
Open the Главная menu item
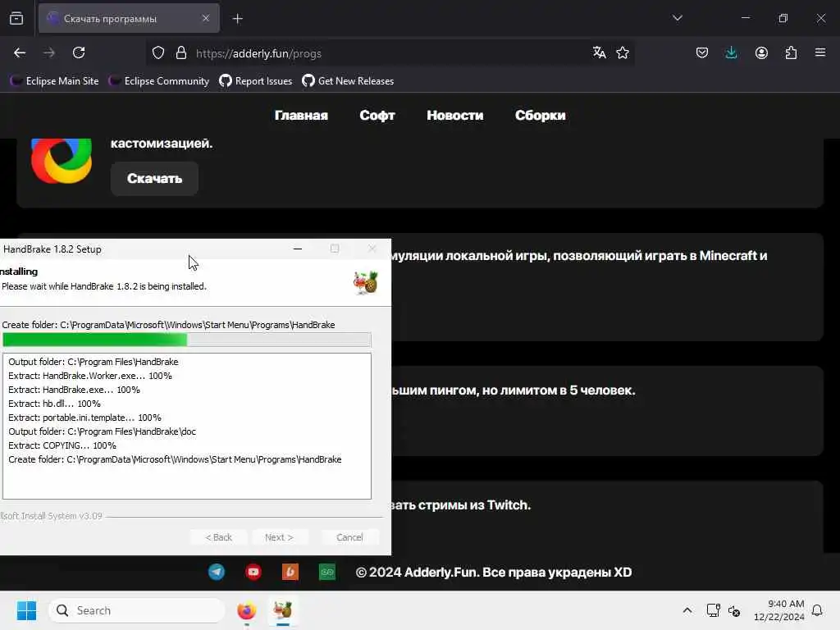pos(301,115)
